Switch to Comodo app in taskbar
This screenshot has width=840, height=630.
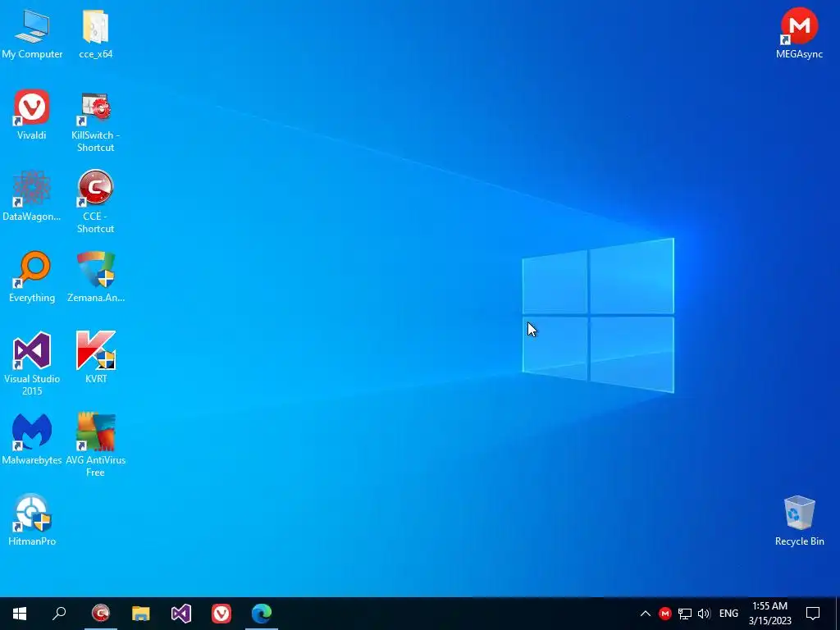coord(101,614)
